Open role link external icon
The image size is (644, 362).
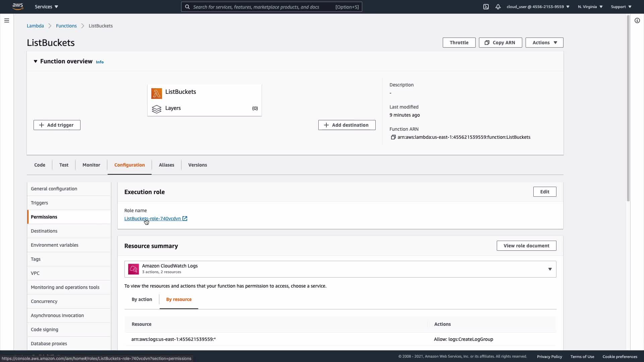pos(185,219)
